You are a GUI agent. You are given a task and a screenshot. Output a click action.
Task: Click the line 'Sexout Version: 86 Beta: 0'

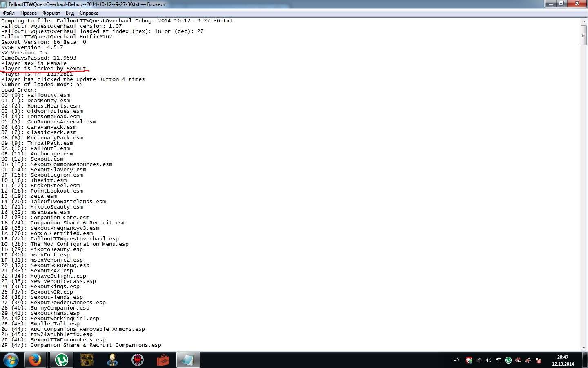[44, 42]
